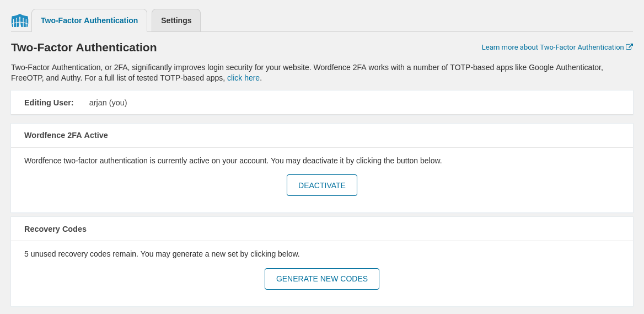Follow the "click here" tested apps link
This screenshot has height=314, width=644.
(x=243, y=78)
